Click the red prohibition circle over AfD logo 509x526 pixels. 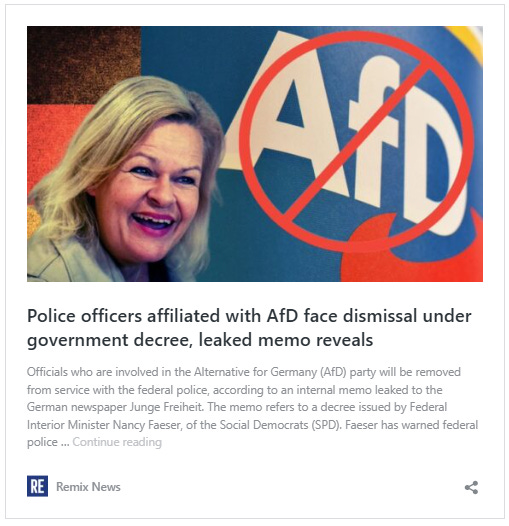pyautogui.click(x=357, y=141)
